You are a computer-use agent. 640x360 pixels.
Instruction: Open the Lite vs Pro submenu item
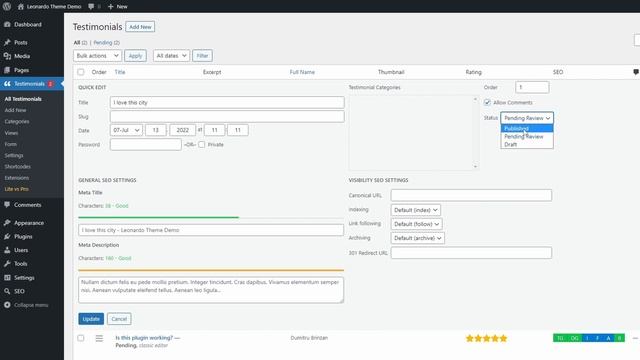point(16,189)
